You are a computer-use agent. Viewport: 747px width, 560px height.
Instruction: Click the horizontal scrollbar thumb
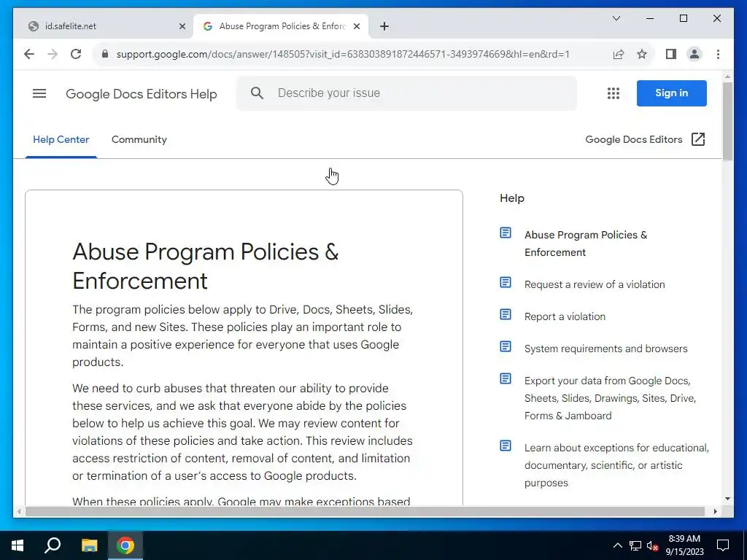(365, 511)
